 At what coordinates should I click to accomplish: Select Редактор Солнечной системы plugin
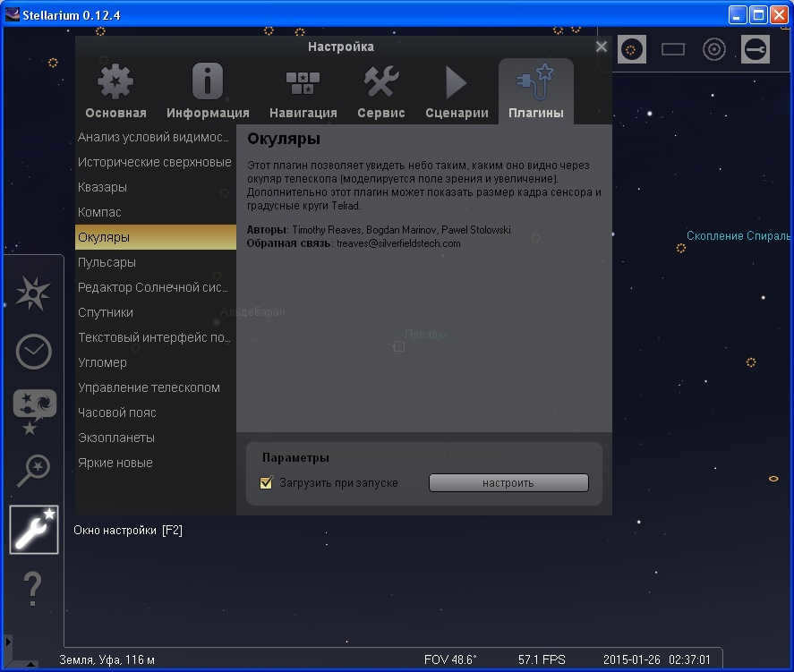pos(156,287)
